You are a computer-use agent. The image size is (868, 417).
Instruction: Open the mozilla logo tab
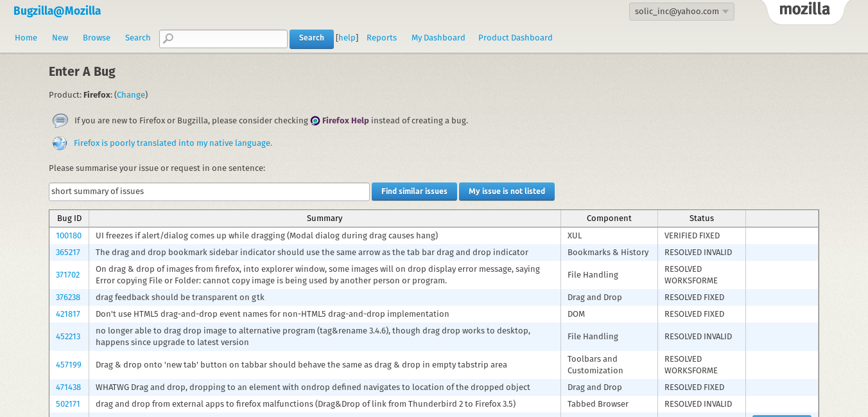click(x=804, y=10)
